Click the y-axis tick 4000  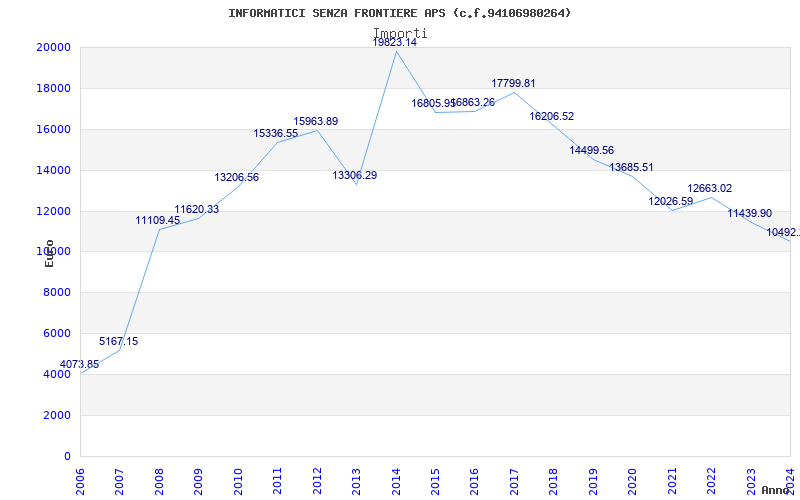(x=56, y=374)
